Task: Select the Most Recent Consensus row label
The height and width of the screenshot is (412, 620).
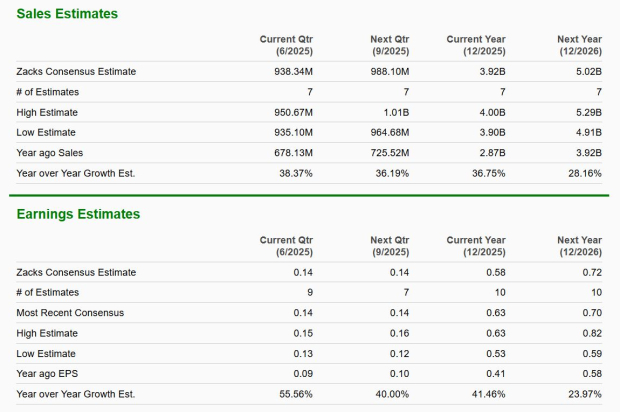Action: coord(70,313)
